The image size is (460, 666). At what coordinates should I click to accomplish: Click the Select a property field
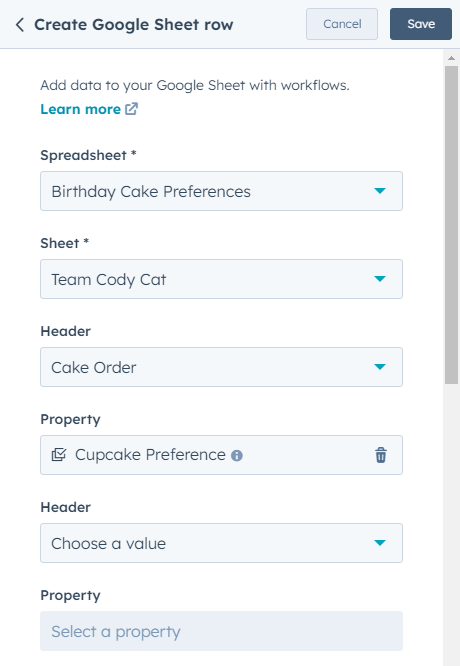click(221, 631)
